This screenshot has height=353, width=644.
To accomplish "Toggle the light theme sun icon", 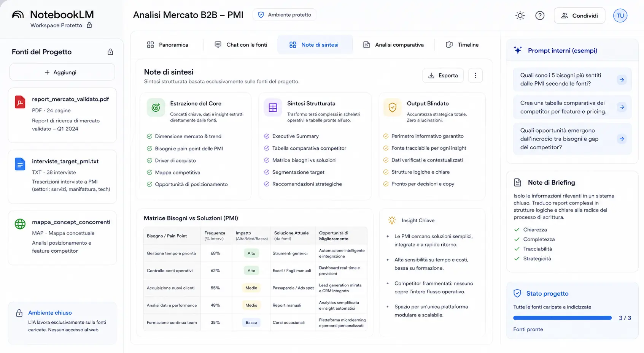I will (520, 16).
